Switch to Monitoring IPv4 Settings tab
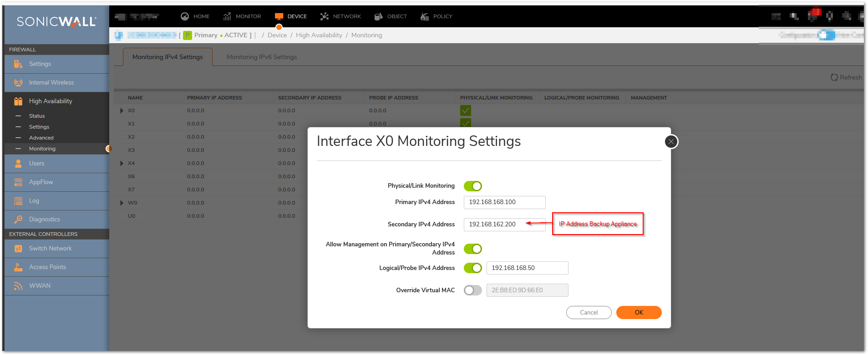The image size is (868, 355). [168, 57]
